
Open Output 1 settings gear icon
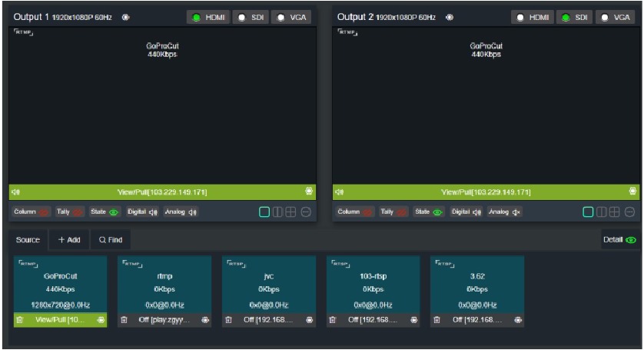click(x=126, y=17)
